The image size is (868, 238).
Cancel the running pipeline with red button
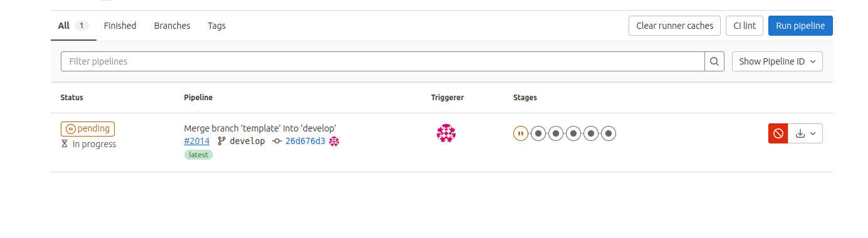[778, 133]
